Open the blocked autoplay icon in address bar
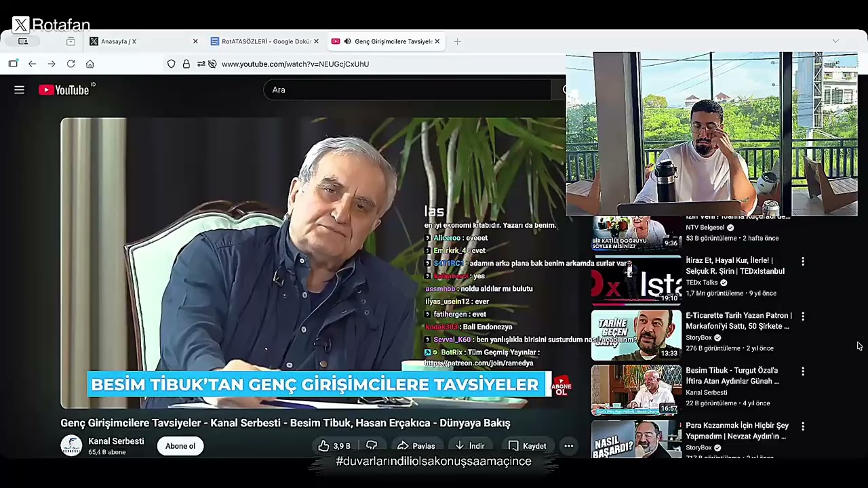Screen dimensions: 868x488 click(212, 64)
